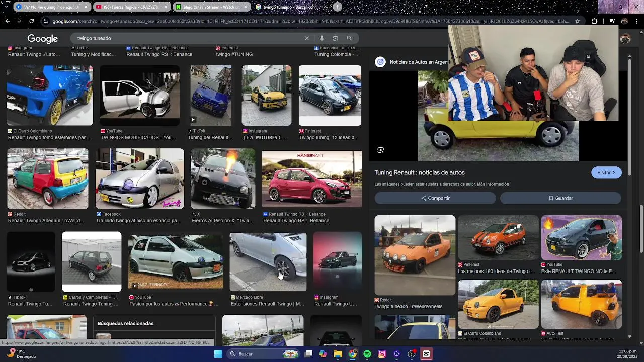This screenshot has width=644, height=362.
Task: Open 'Extensiones Renault Twingo' Mercado Libre thumbnail
Action: point(268,261)
